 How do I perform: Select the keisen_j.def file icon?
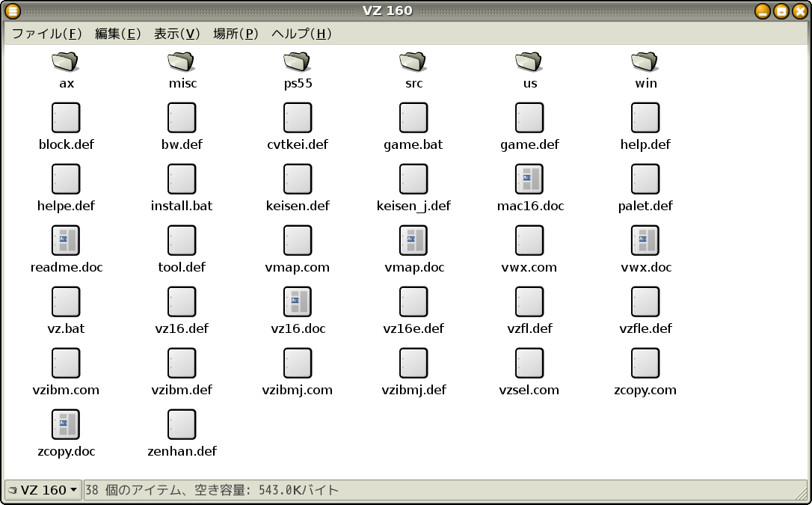coord(413,179)
